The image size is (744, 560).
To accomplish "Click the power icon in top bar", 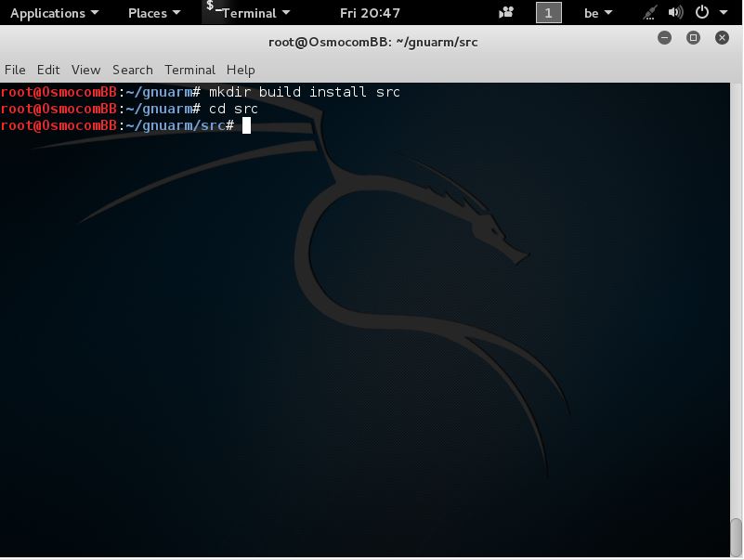I will coord(702,12).
